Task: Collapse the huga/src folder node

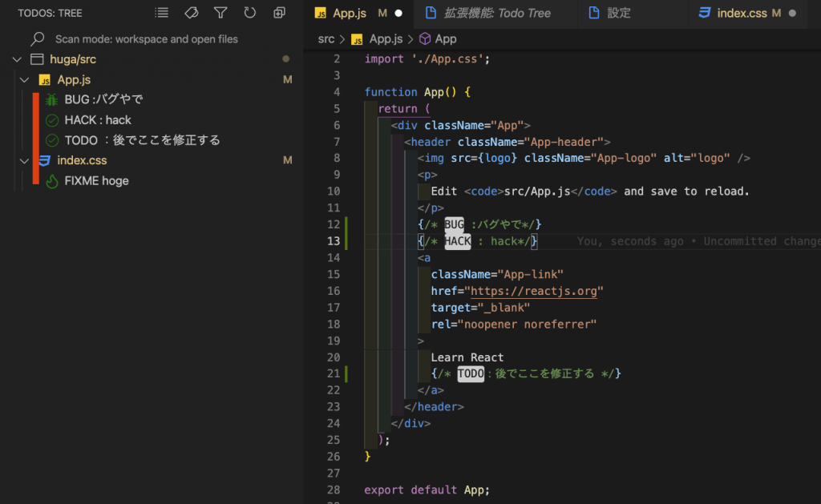Action: click(x=17, y=59)
